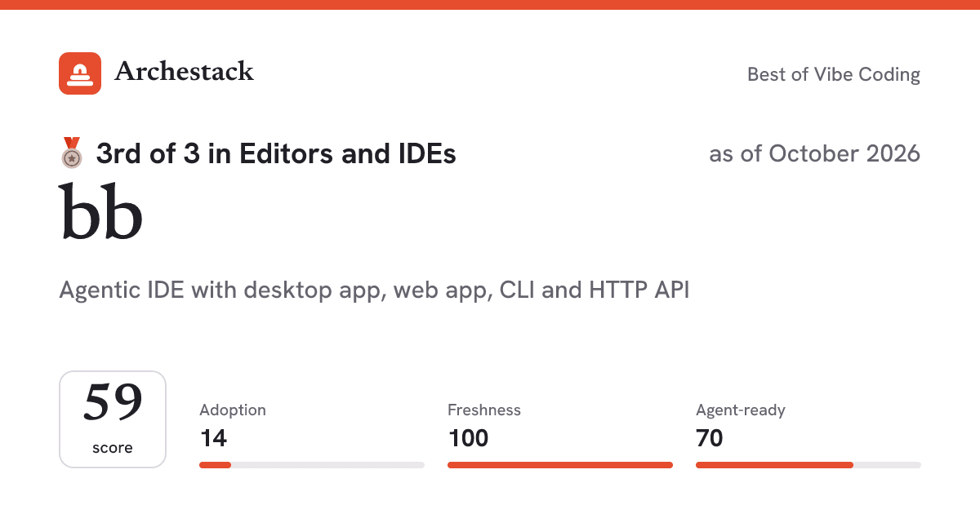The width and height of the screenshot is (980, 514).
Task: Click the Archestack brand name
Action: (184, 72)
